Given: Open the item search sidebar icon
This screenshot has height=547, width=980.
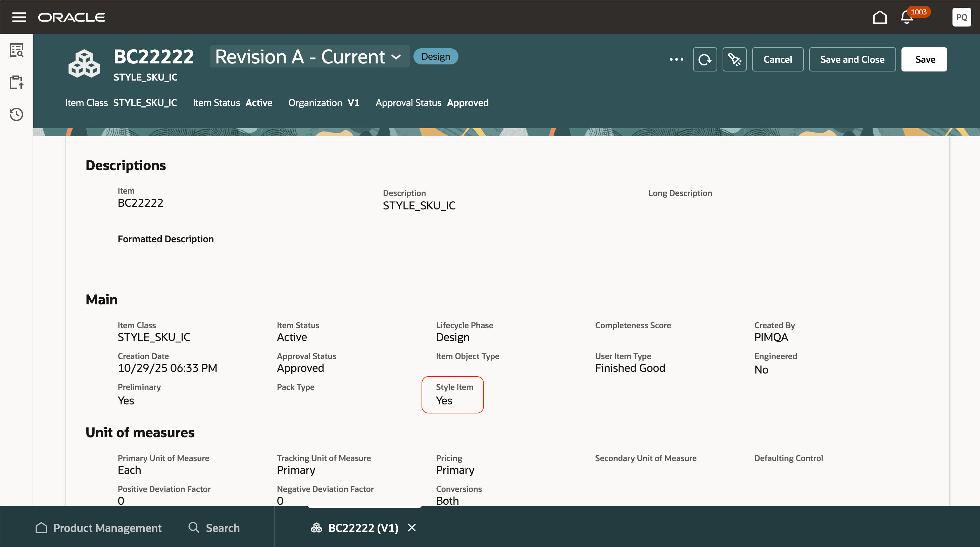Looking at the screenshot, I should click(17, 50).
